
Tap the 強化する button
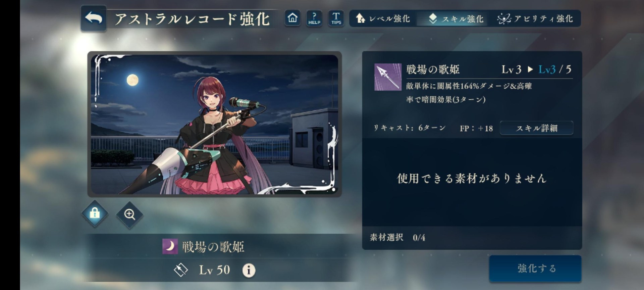pyautogui.click(x=535, y=268)
